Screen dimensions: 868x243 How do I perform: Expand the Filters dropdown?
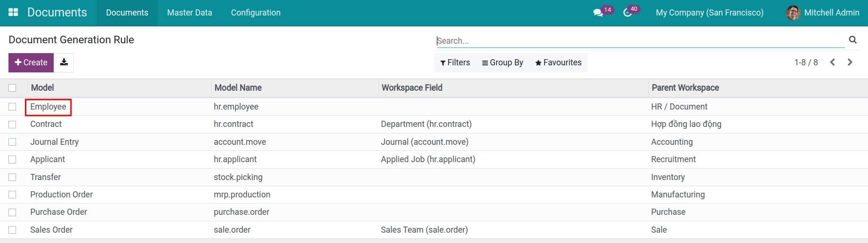(x=455, y=63)
